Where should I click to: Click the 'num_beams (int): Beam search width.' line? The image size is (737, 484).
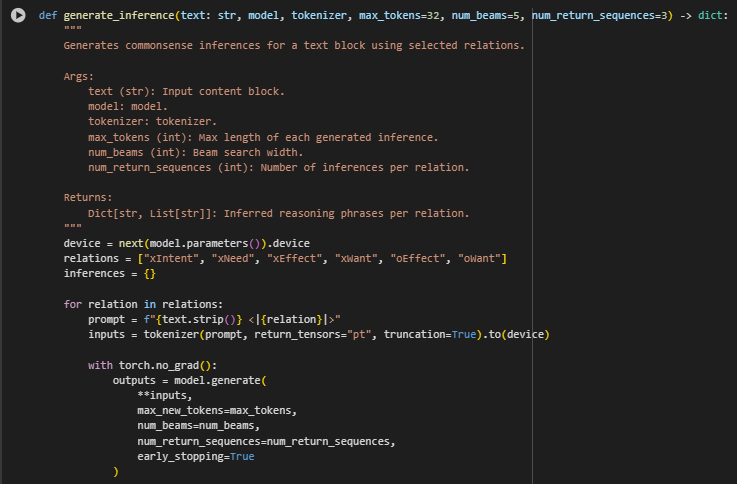(x=195, y=153)
